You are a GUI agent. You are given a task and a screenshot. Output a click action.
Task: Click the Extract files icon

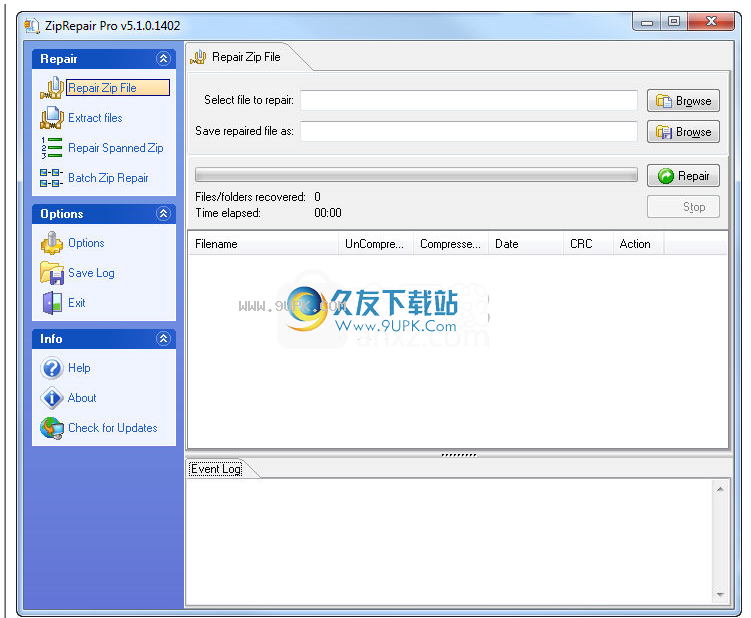coord(52,118)
